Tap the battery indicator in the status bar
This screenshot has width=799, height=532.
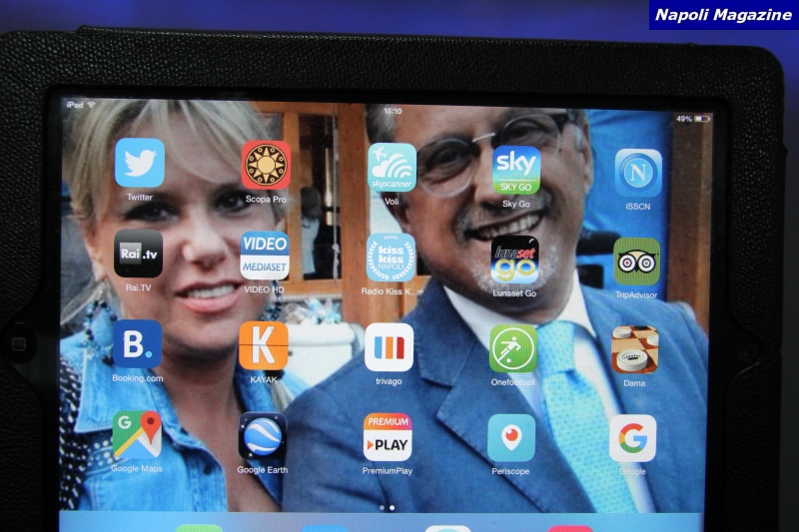(702, 119)
